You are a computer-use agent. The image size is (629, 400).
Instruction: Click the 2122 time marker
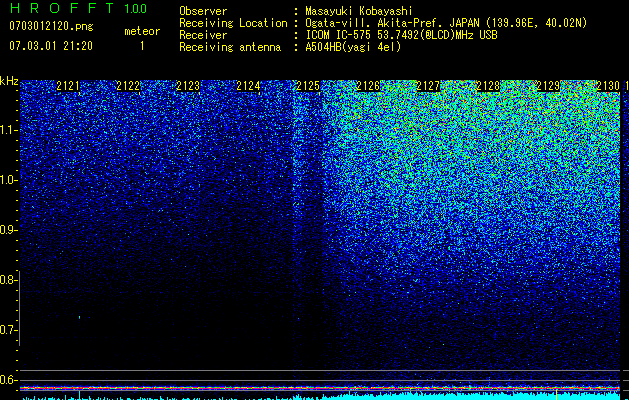tap(128, 86)
